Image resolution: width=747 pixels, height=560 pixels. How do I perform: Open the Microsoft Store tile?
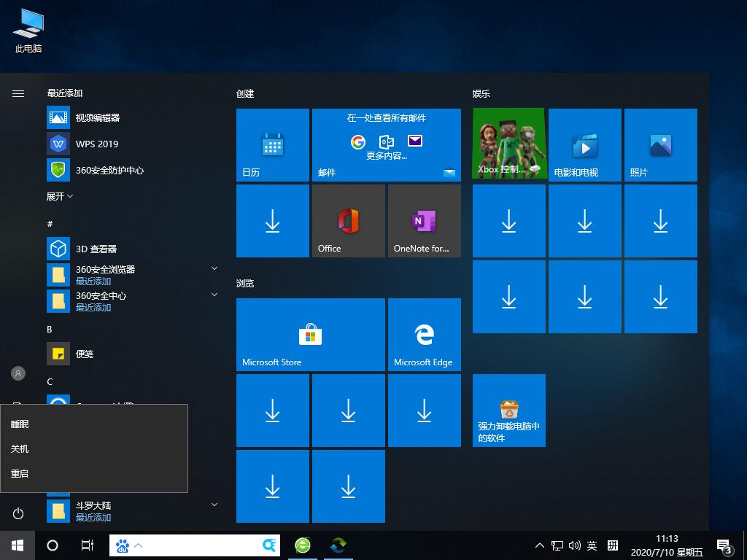[x=310, y=334]
